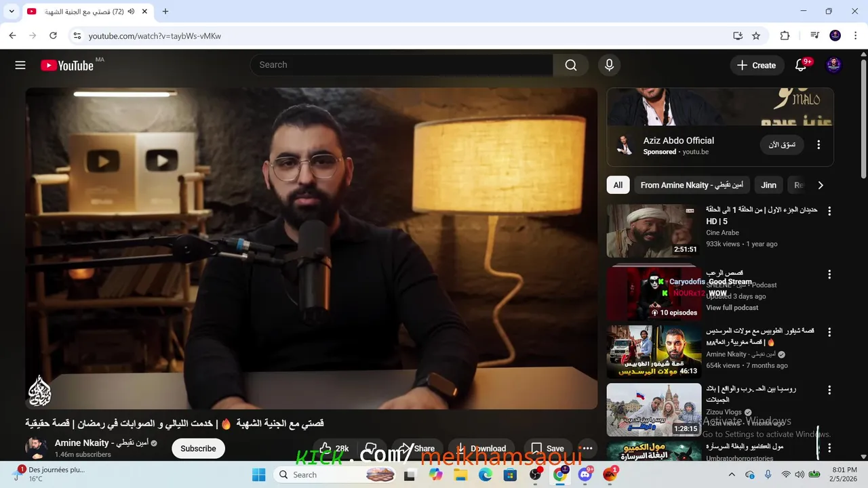Install app icon in address bar
The height and width of the screenshot is (488, 868).
(738, 36)
